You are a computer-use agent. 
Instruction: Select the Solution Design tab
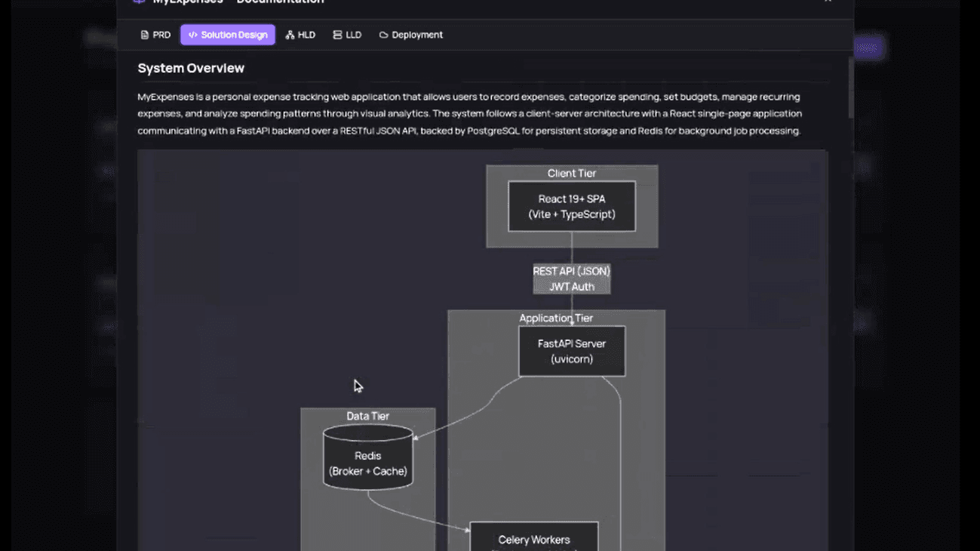[x=227, y=34]
